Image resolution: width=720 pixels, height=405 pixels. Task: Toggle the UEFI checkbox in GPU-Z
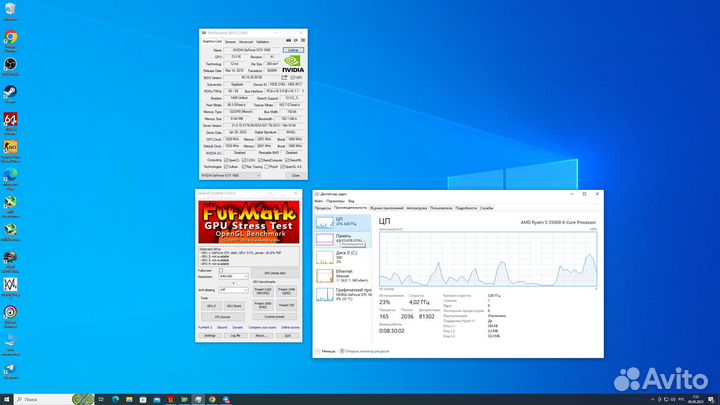pyautogui.click(x=292, y=78)
